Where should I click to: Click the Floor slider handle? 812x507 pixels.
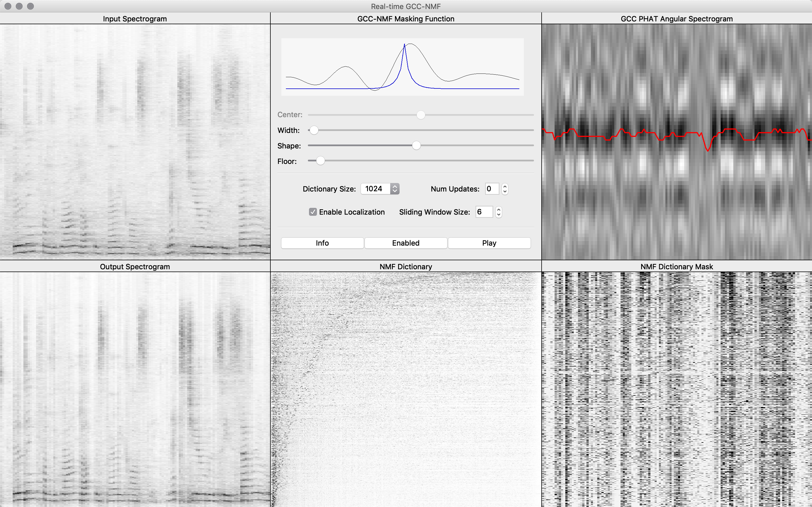321,161
